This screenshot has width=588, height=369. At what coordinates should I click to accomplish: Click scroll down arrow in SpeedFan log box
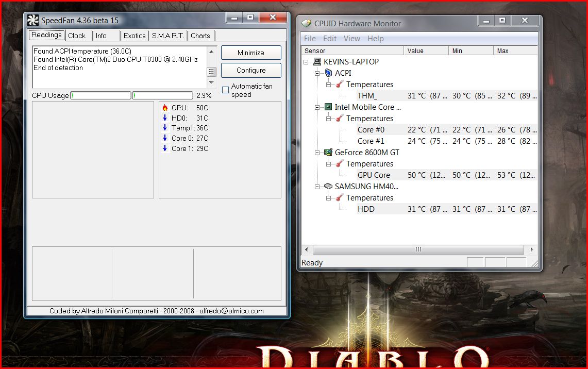(x=211, y=82)
